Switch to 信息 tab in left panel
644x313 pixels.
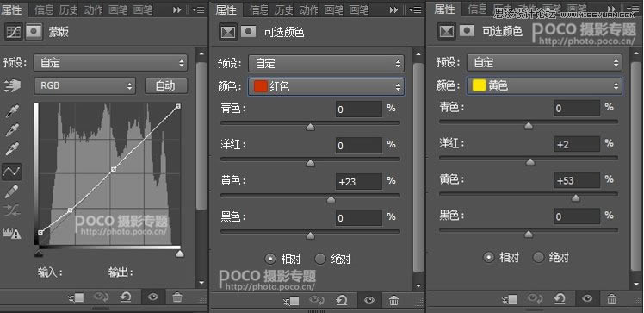click(44, 9)
